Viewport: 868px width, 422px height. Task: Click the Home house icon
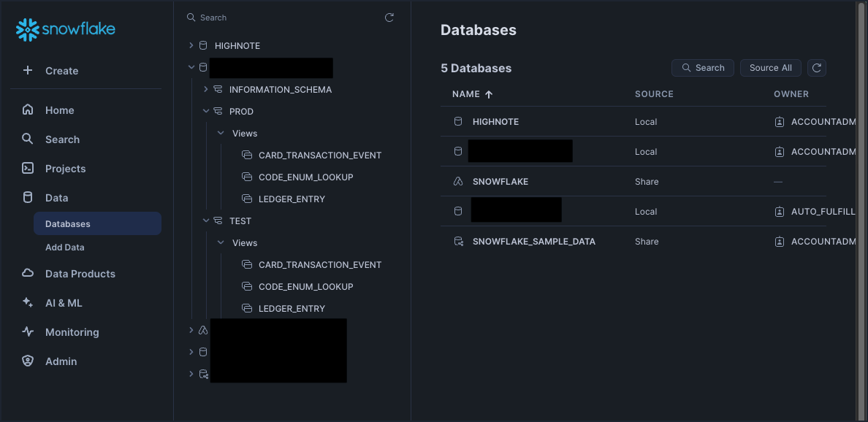click(x=27, y=110)
